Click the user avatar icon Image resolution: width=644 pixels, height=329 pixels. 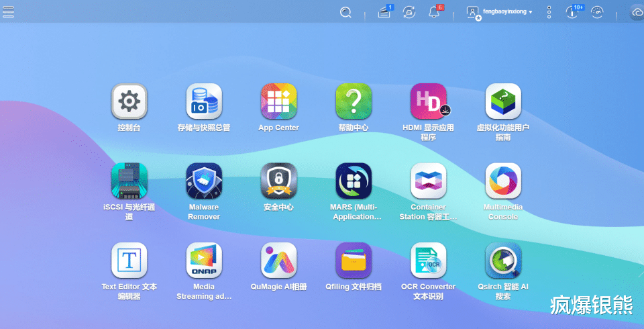(x=473, y=13)
